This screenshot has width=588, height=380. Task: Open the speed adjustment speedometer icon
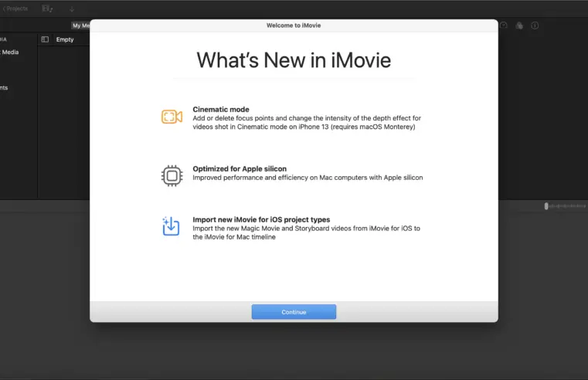coord(504,25)
